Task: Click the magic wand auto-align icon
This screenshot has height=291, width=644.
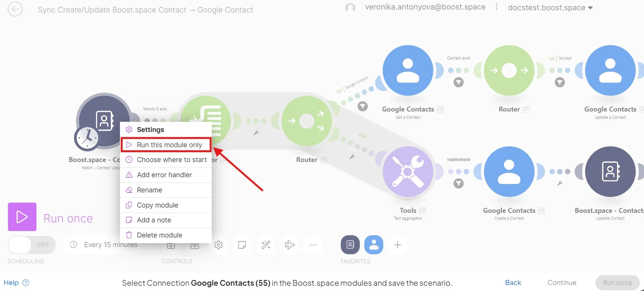Action: pos(266,245)
